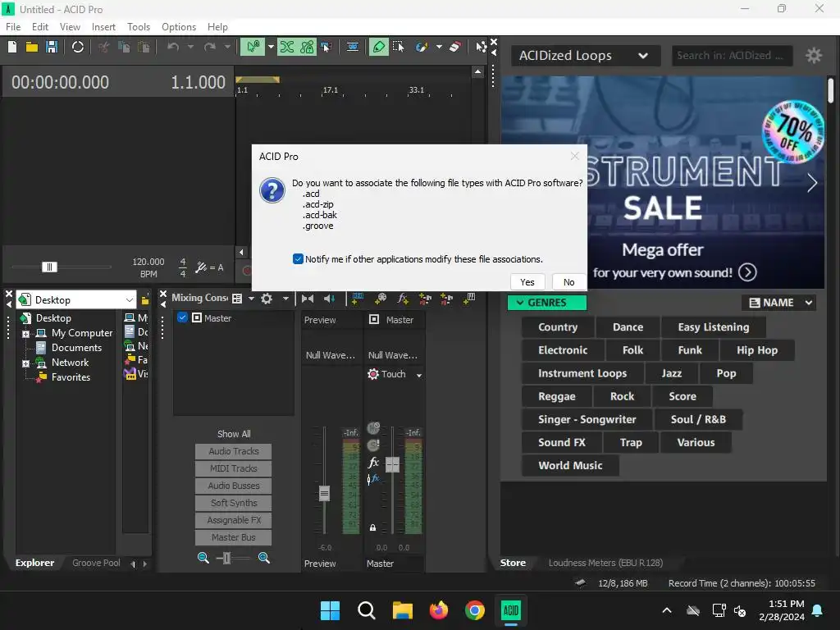
Task: Click the Search in ACIDized field
Action: tap(732, 55)
